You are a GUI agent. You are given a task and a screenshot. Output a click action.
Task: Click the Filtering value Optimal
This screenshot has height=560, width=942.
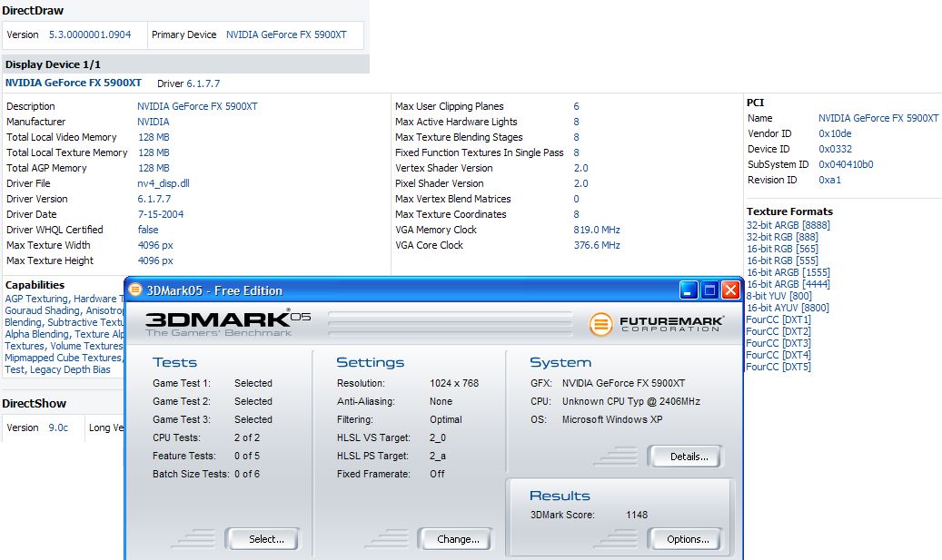pyautogui.click(x=446, y=419)
